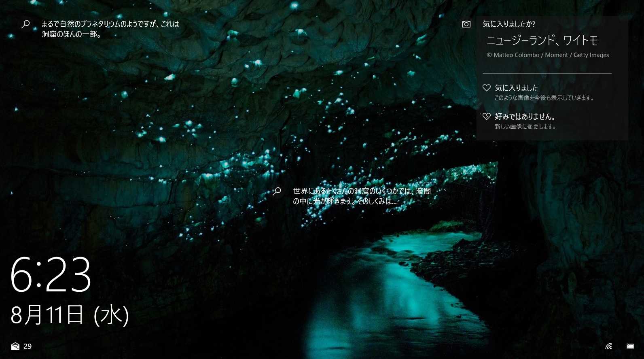Choose 好みではありません。 to reject the image
Image resolution: width=644 pixels, height=359 pixels.
coord(525,117)
